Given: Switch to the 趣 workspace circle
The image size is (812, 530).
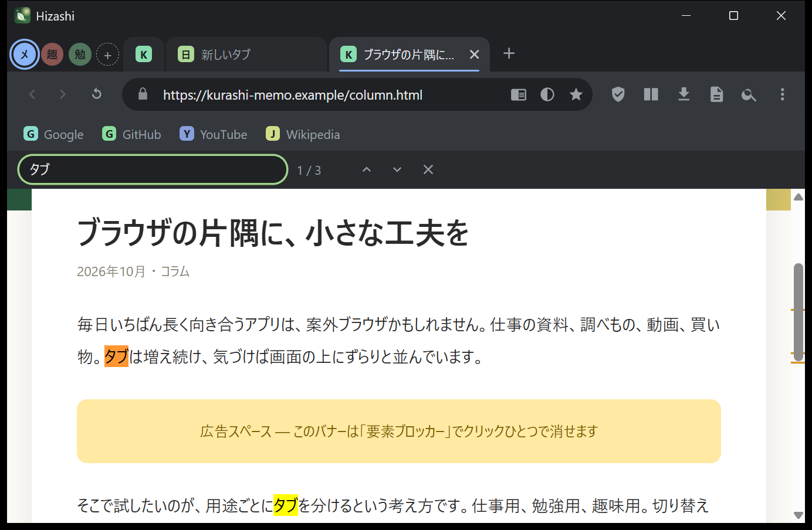Looking at the screenshot, I should click(52, 55).
